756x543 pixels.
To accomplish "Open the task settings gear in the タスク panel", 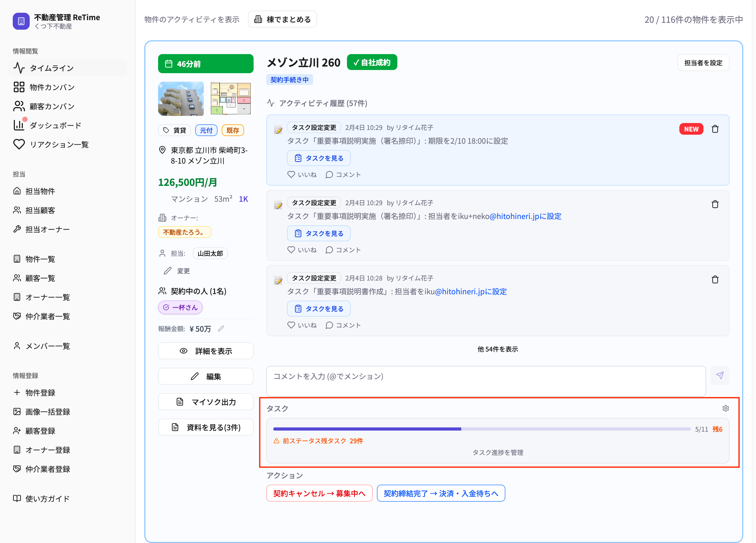I will point(726,408).
